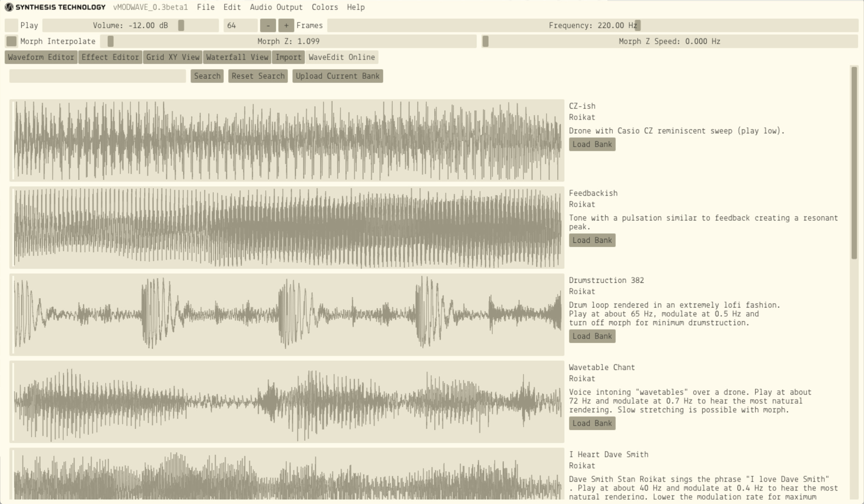Click the Reset Search button
Image resolution: width=864 pixels, height=504 pixels.
pyautogui.click(x=258, y=76)
